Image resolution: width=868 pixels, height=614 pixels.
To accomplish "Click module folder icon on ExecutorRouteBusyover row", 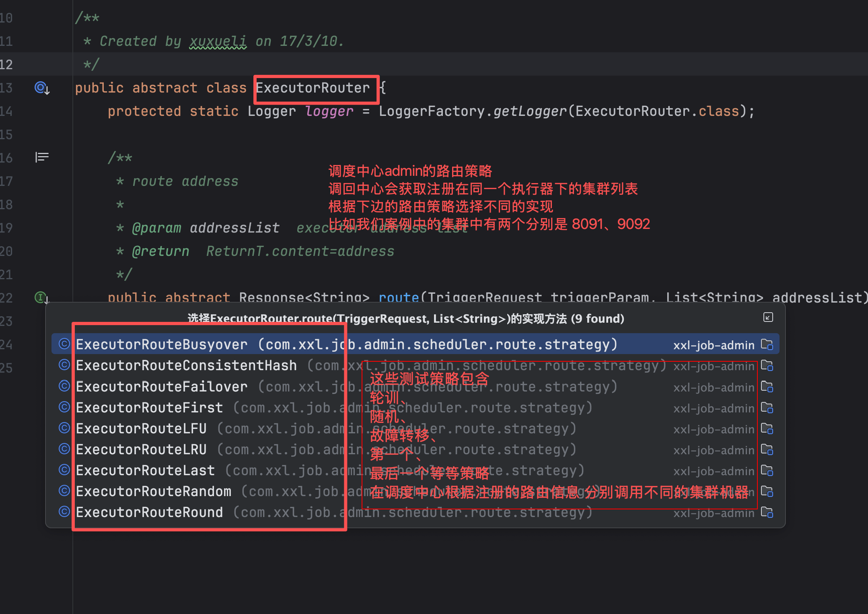I will click(x=767, y=345).
